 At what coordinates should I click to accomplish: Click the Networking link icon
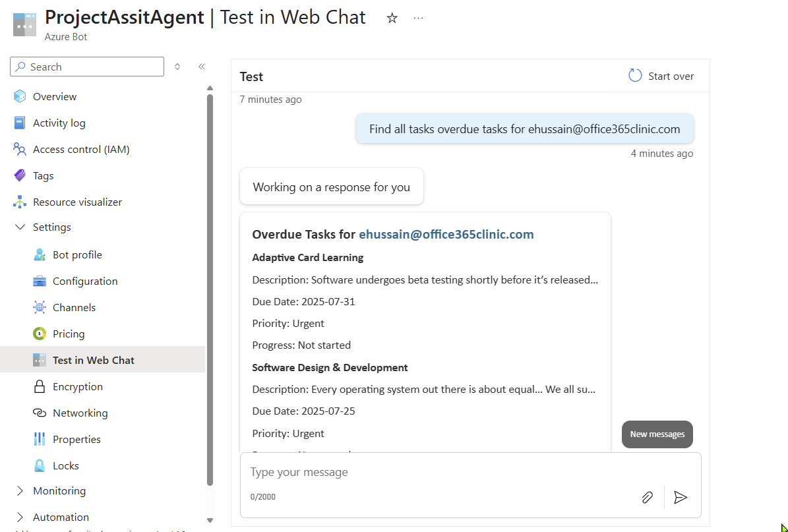[x=39, y=413]
